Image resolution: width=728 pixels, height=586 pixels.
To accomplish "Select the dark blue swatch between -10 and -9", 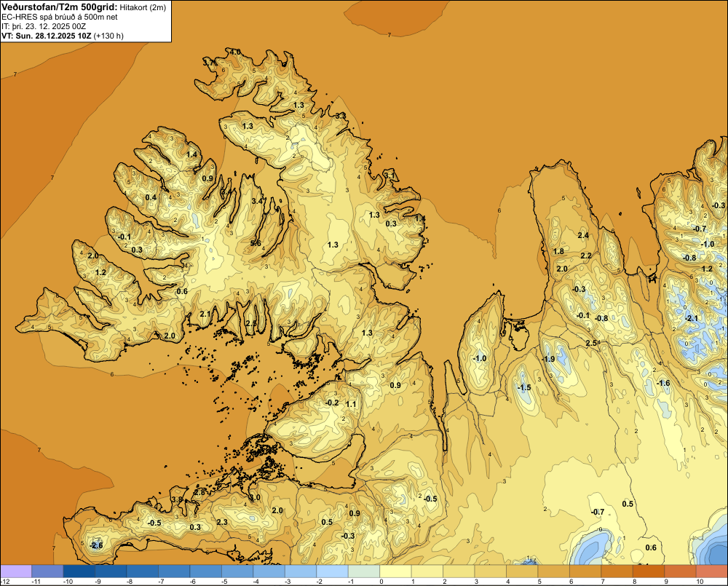I will 79,571.
